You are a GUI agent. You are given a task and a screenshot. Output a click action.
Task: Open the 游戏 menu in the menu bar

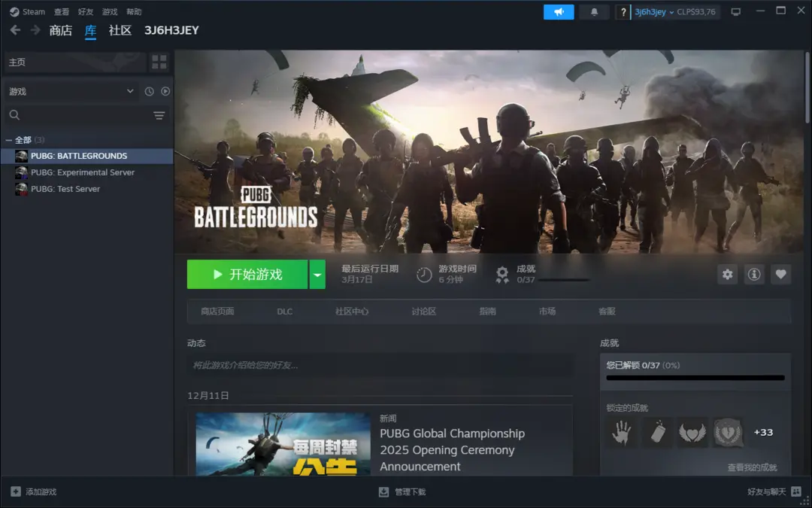pos(110,11)
